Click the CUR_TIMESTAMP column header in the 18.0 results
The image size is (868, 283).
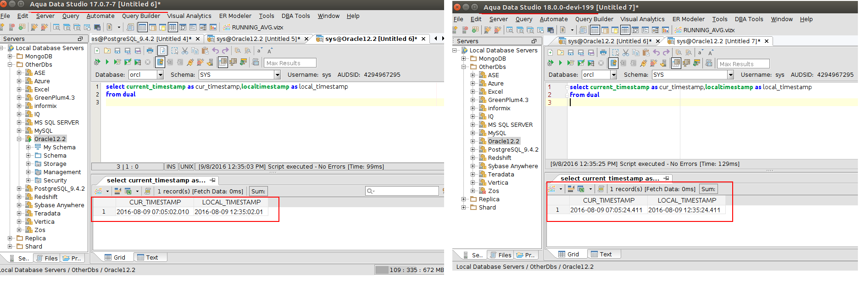(609, 200)
